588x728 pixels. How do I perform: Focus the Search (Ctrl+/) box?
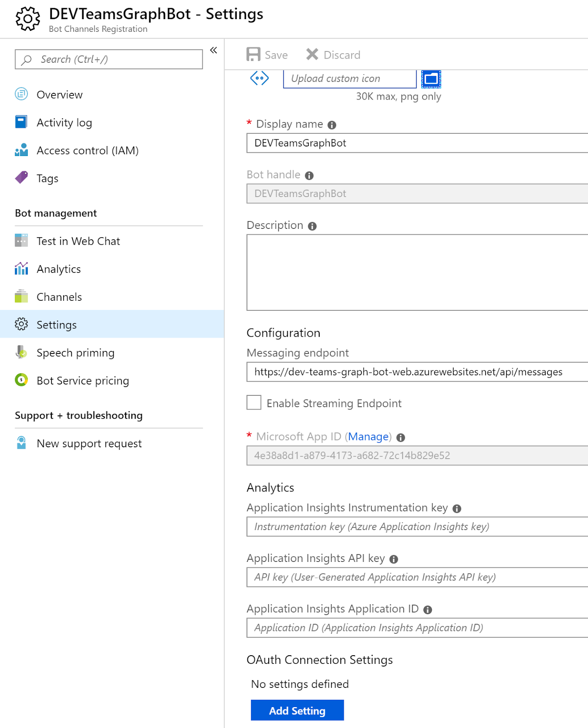[109, 60]
